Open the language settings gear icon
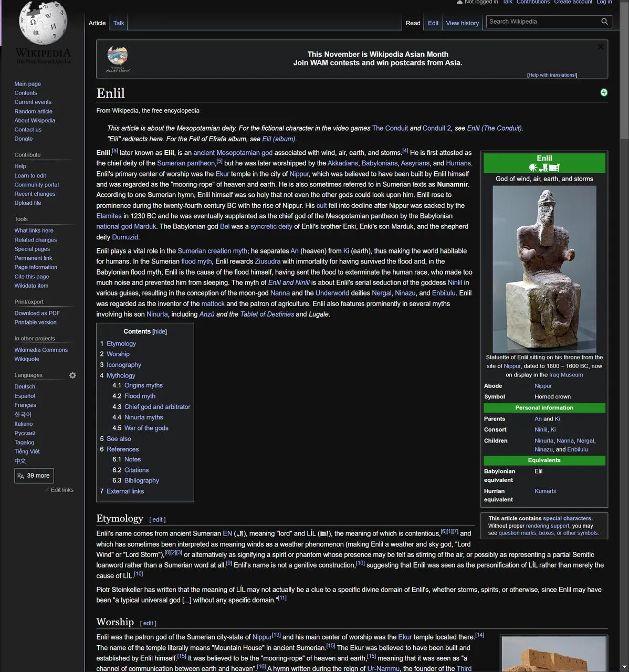The image size is (629, 672). coord(72,375)
